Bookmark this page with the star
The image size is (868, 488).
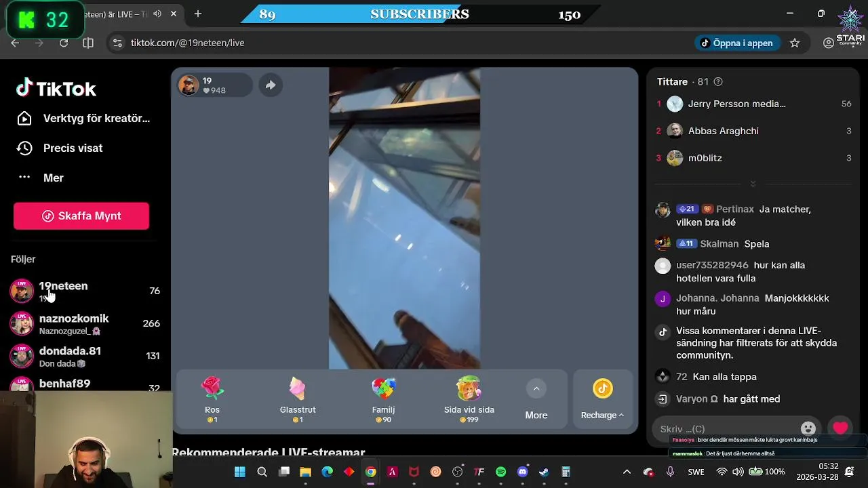[x=795, y=43]
